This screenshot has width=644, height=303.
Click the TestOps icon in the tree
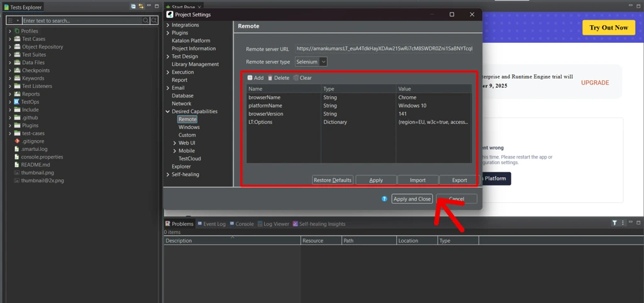point(17,102)
